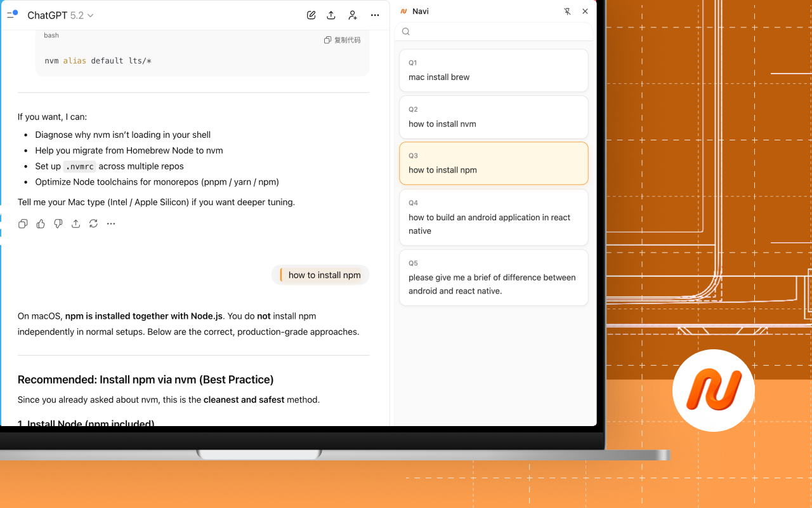
Task: Copy the assistant's response using the copy icon
Action: (x=23, y=224)
